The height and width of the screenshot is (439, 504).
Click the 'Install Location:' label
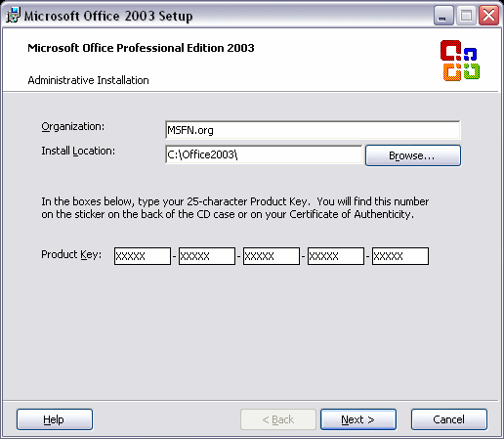click(x=78, y=151)
